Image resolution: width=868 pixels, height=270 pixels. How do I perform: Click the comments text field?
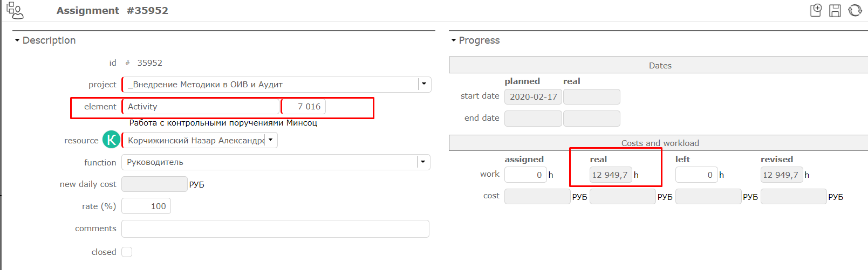275,229
